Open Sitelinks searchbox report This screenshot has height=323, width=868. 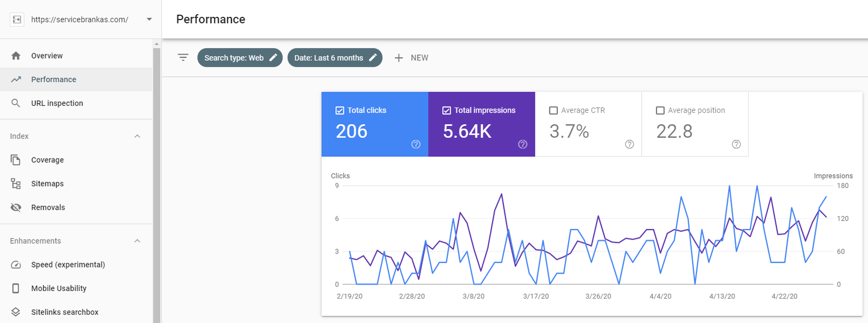point(65,312)
